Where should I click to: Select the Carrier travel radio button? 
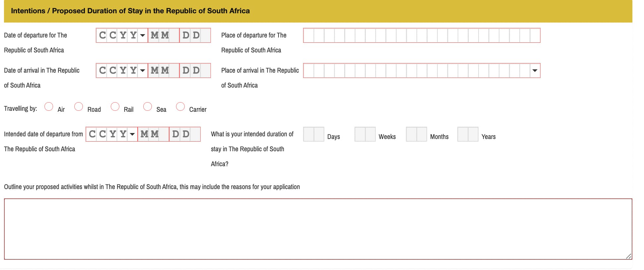point(180,106)
